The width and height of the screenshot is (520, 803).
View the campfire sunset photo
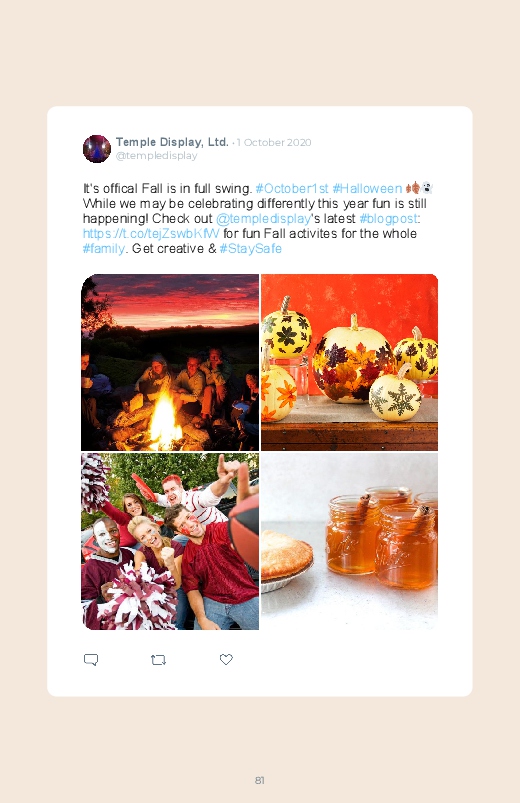pos(170,363)
